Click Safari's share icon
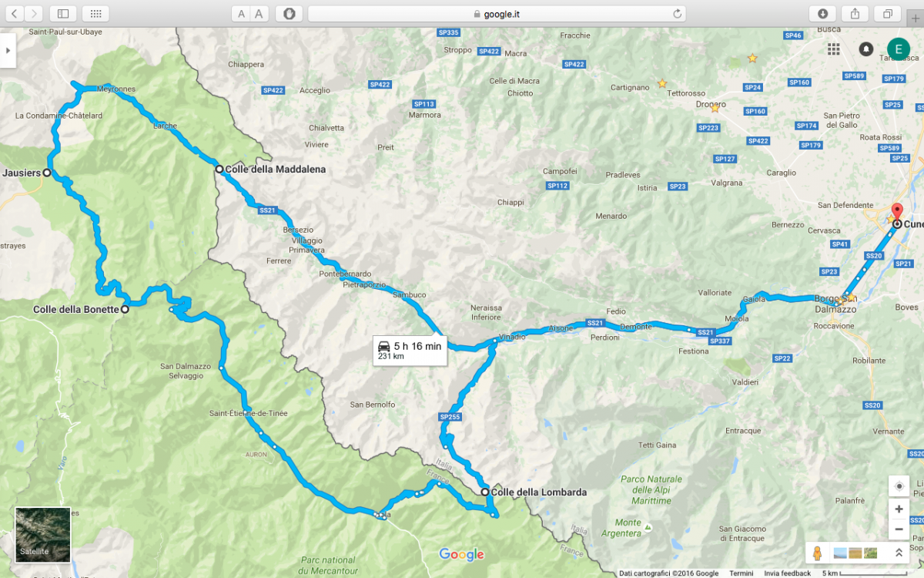The height and width of the screenshot is (578, 924). (855, 14)
